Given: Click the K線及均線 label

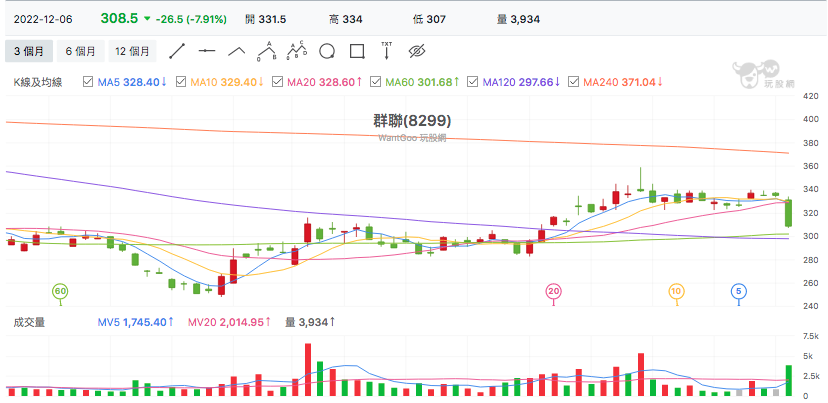Looking at the screenshot, I should click(x=38, y=82).
